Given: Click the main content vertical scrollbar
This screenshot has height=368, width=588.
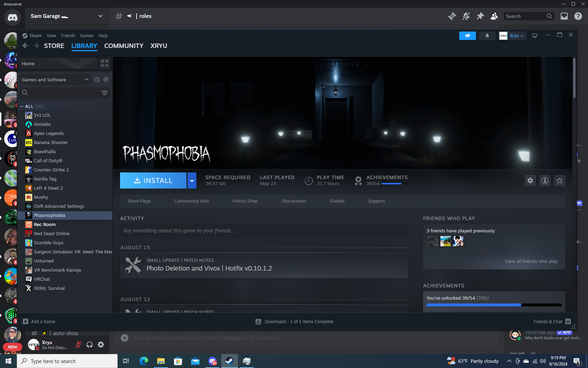Looking at the screenshot, I should (574, 78).
